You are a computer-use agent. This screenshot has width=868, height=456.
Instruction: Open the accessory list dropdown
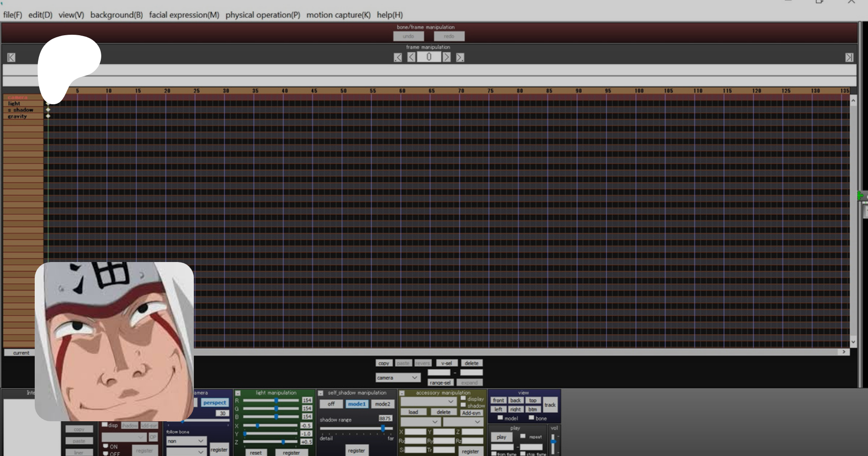tap(428, 401)
